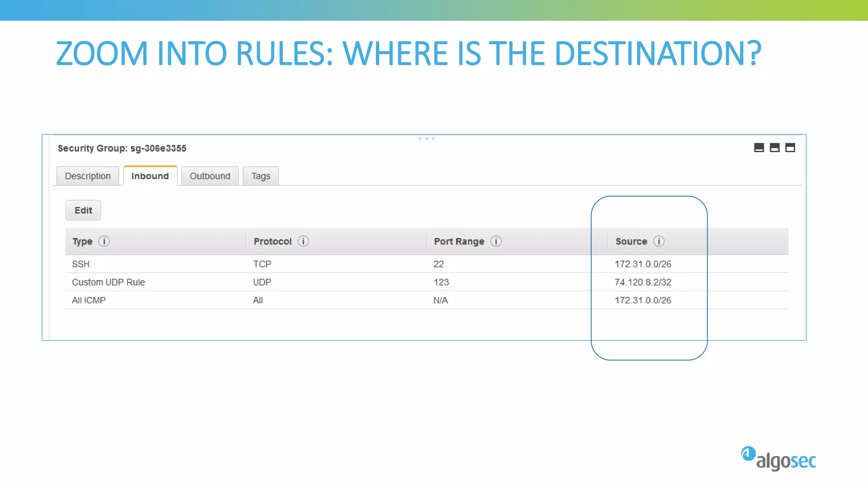Click the panel drag handle dots
868x488 pixels.
(426, 138)
